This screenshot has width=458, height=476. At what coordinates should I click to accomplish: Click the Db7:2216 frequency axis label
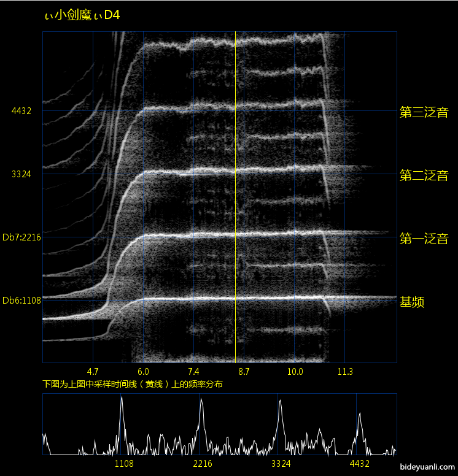[21, 237]
